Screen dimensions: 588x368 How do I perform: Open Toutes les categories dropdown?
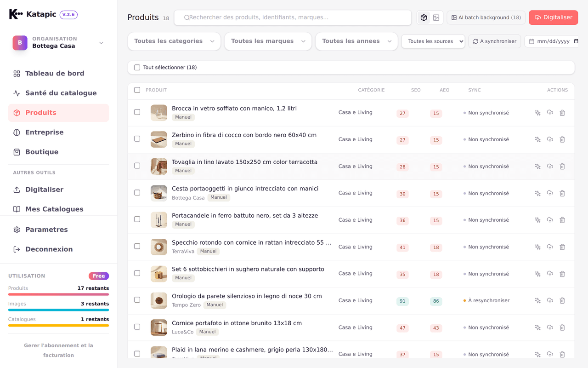point(174,41)
